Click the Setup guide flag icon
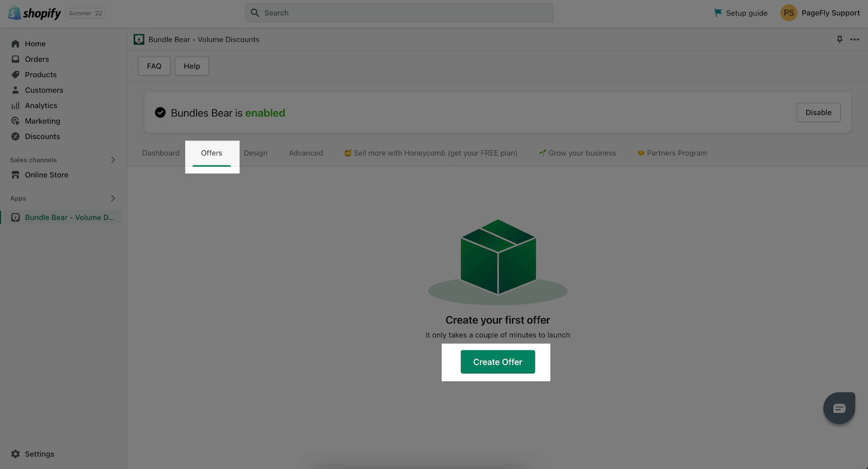 [718, 13]
